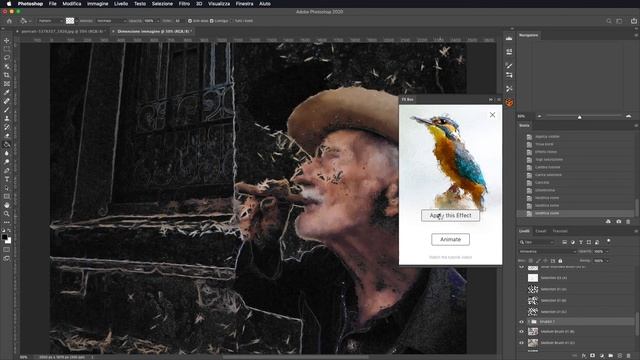Click the Animate button
The image size is (640, 360).
coord(450,240)
